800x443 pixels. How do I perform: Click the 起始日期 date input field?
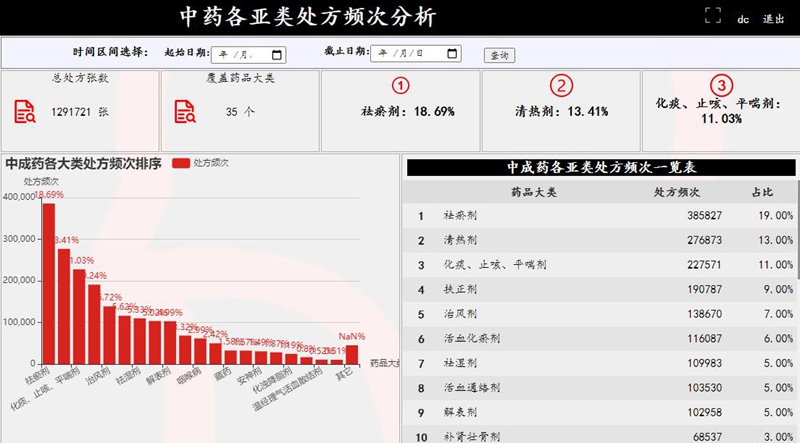(248, 55)
